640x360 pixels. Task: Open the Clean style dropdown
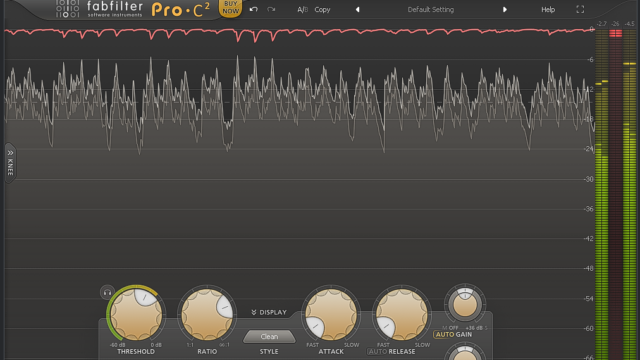[269, 337]
